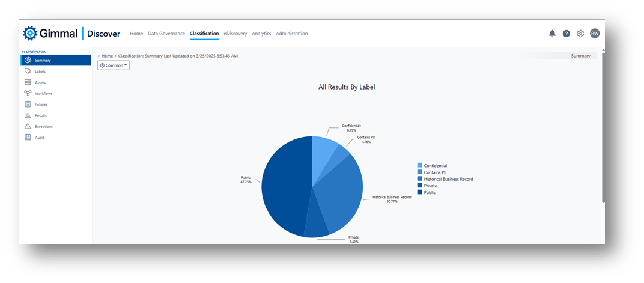
Task: Select the Assets icon in sidebar
Action: [28, 82]
